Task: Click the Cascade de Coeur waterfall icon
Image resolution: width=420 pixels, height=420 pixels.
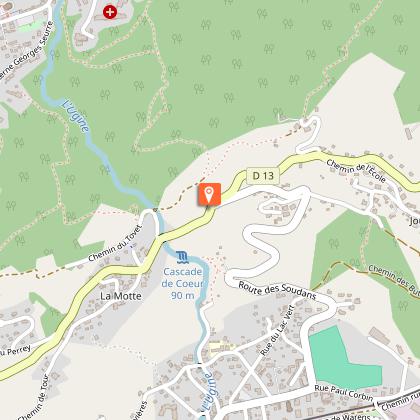Action: 182,257
